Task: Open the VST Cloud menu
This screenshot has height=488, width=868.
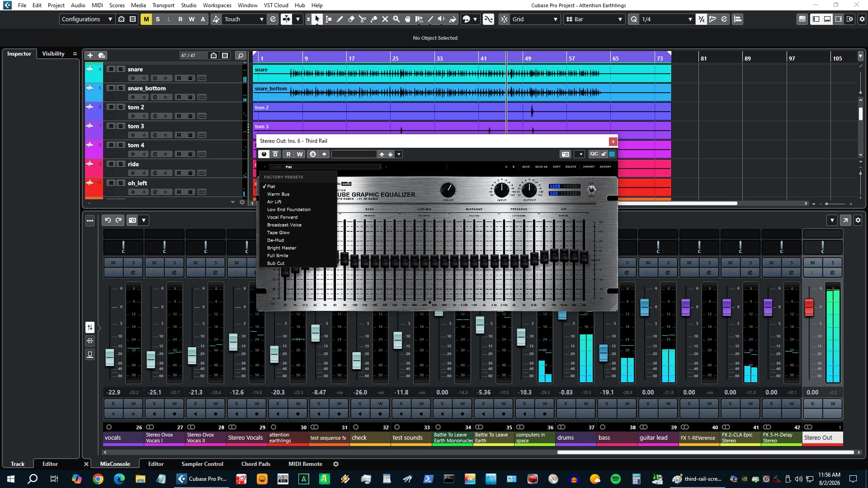Action: [x=276, y=5]
